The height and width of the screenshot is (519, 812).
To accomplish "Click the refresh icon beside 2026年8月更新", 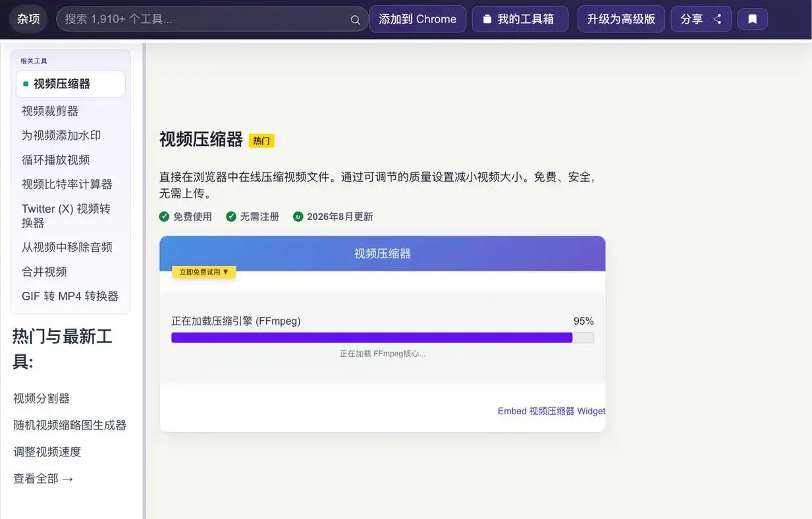I will click(298, 216).
